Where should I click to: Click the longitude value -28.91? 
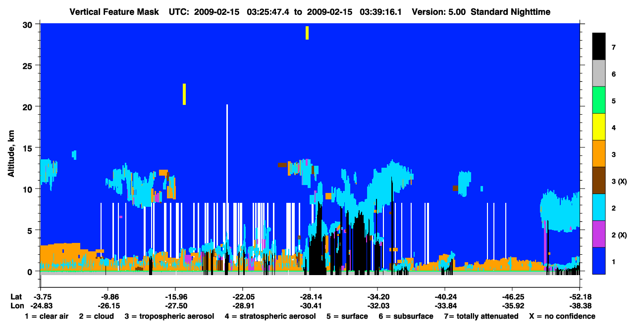click(x=242, y=306)
